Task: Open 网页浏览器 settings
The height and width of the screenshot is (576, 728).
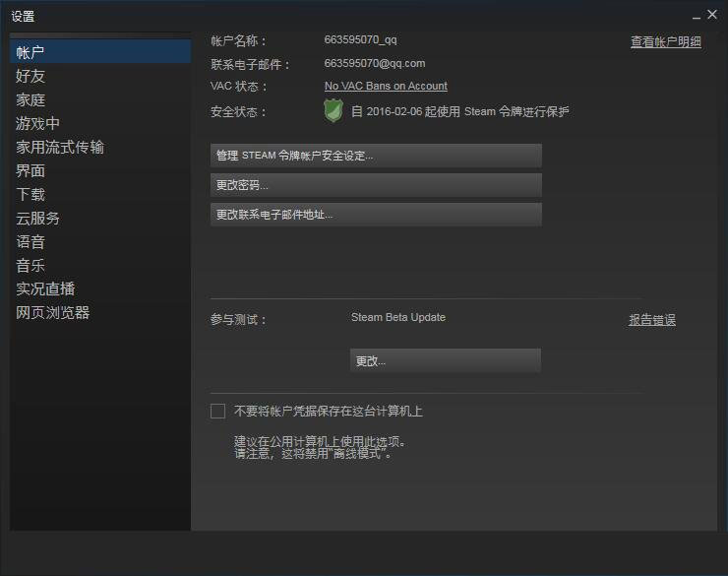Action: click(100, 313)
